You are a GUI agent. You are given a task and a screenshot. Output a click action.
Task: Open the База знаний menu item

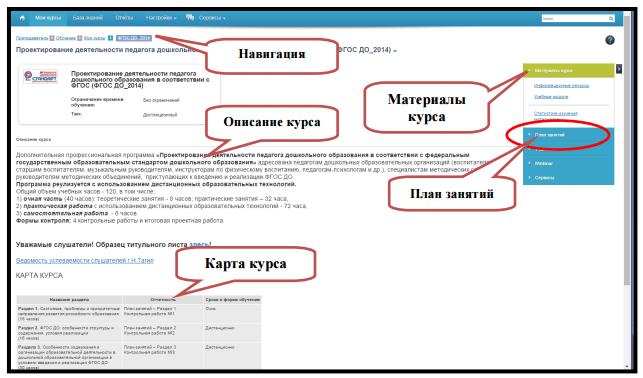point(87,18)
